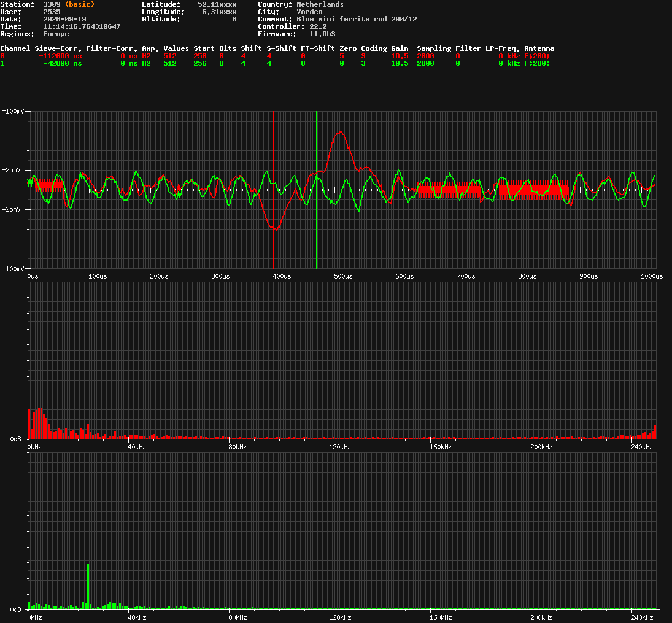
Task: Click the red waveform's highest positive peak
Action: tap(340, 132)
